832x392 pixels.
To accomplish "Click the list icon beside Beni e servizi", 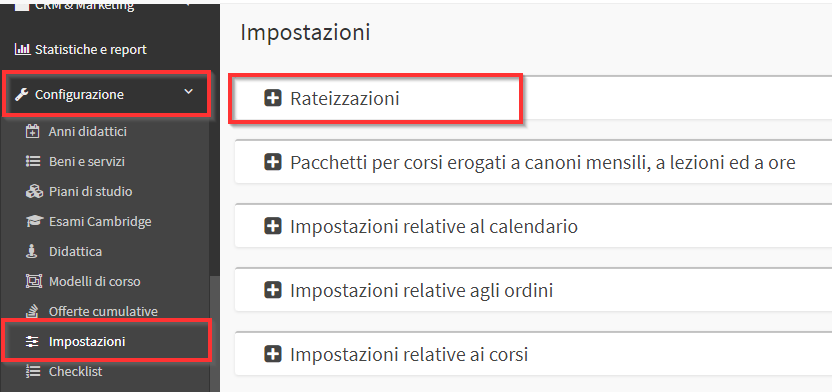I will pyautogui.click(x=32, y=161).
